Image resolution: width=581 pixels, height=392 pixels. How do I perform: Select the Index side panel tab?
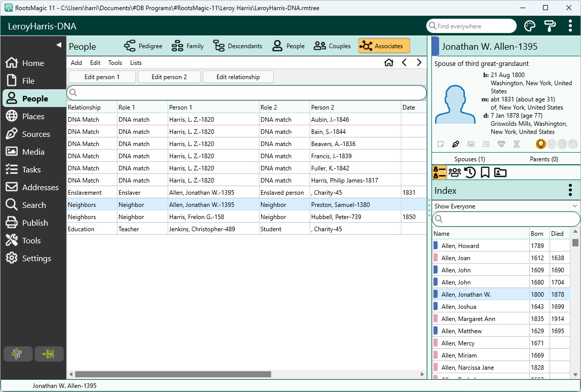click(x=440, y=172)
